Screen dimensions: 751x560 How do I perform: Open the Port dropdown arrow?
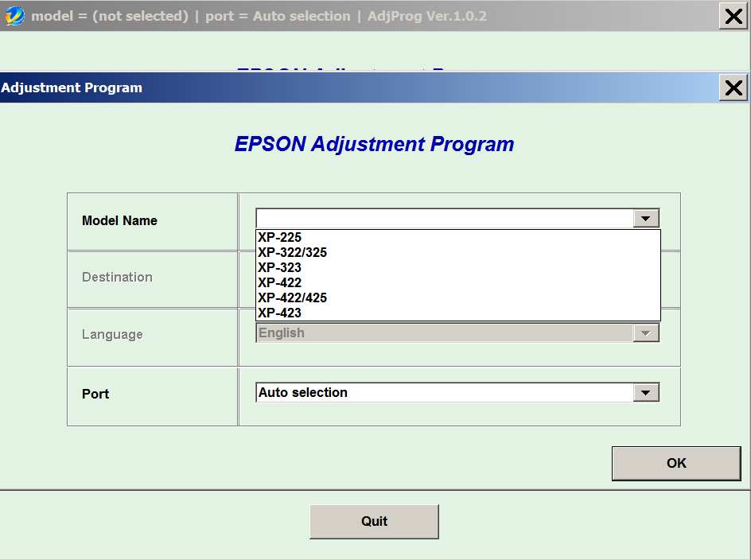click(646, 393)
